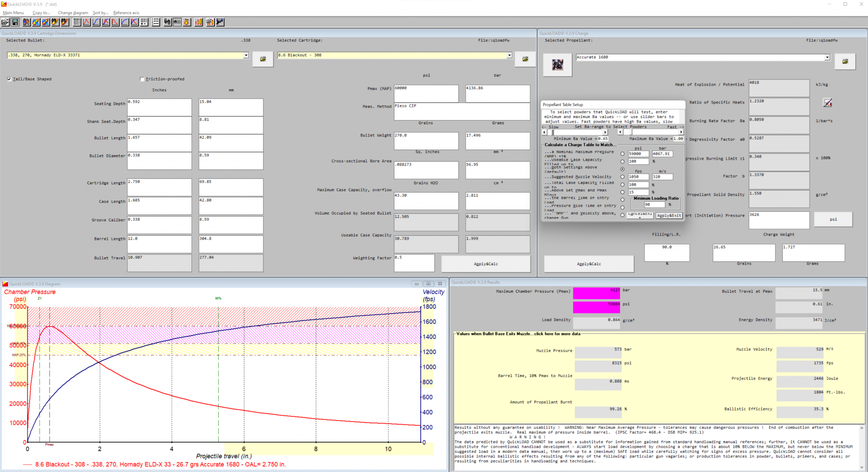This screenshot has height=472, width=868.
Task: Open cartridge file via folder button beside cartridge list
Action: point(525,59)
